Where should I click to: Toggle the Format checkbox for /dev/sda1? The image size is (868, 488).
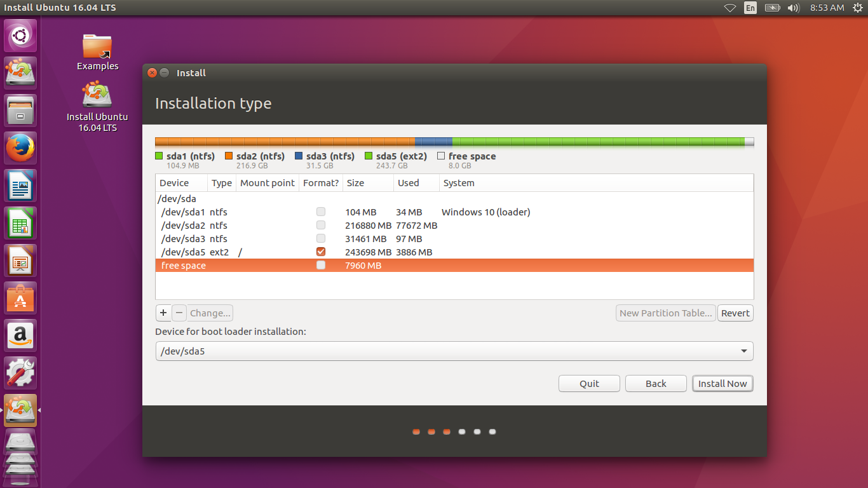(x=321, y=212)
